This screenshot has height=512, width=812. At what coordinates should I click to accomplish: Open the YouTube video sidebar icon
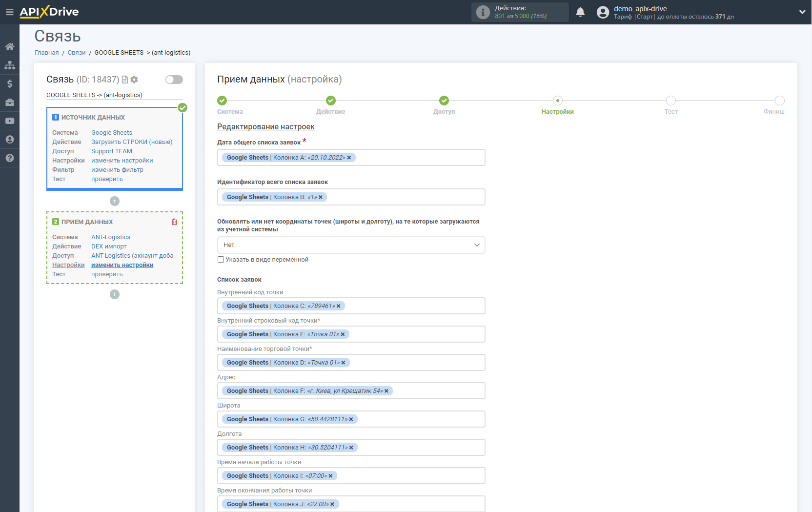10,121
